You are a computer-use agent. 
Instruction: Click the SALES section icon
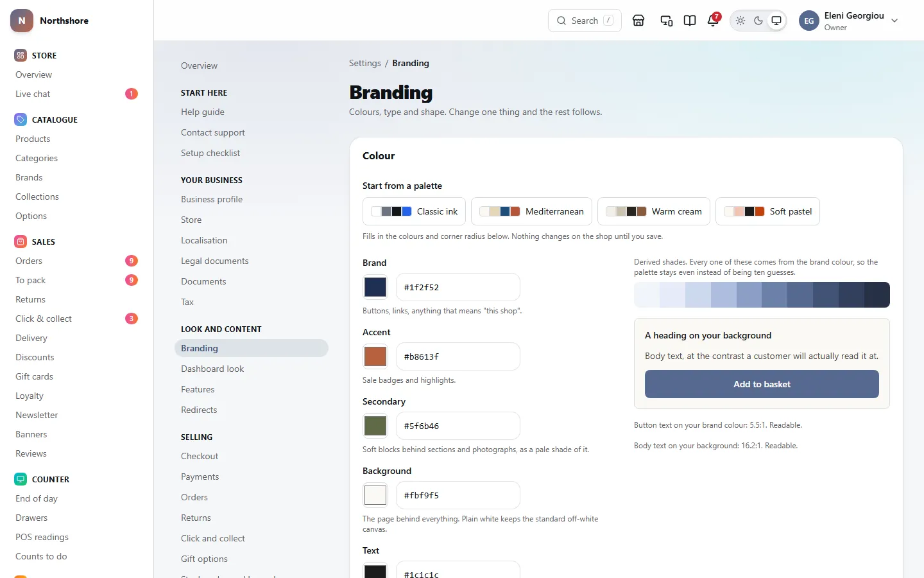[x=21, y=241]
